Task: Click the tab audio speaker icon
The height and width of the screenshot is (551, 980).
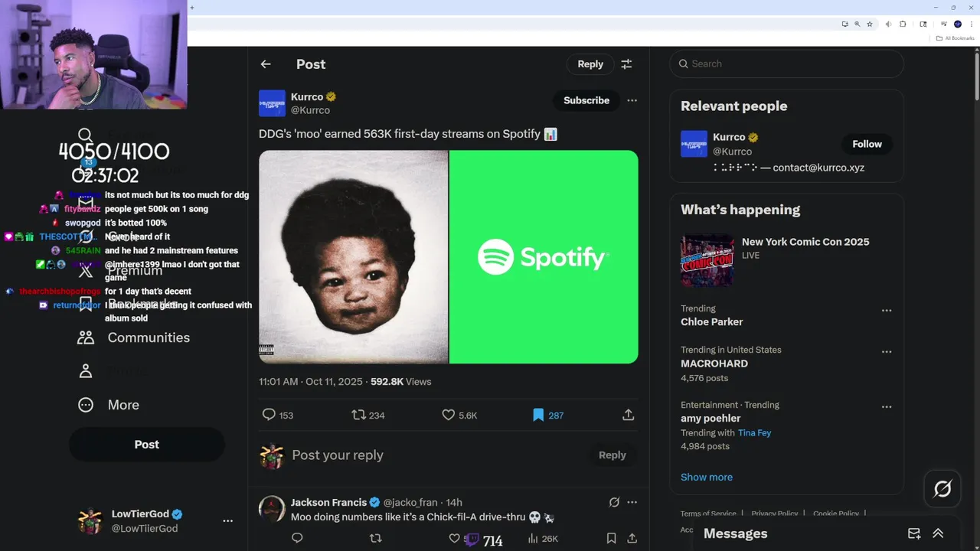Action: (x=888, y=24)
